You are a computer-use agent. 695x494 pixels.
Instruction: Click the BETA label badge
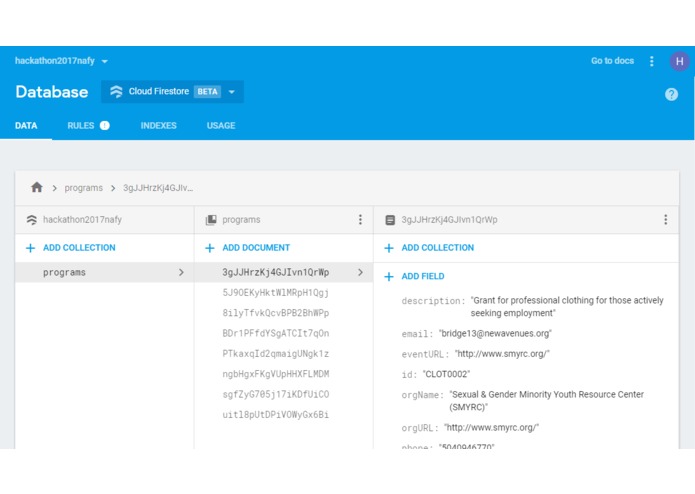[x=207, y=92]
